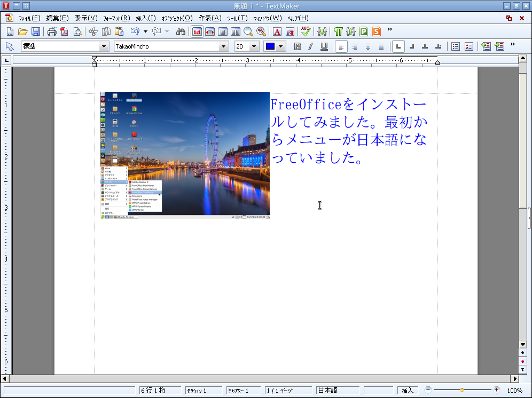Toggle actual size 1:1 view
Image resolution: width=532 pixels, height=398 pixels.
(x=197, y=32)
